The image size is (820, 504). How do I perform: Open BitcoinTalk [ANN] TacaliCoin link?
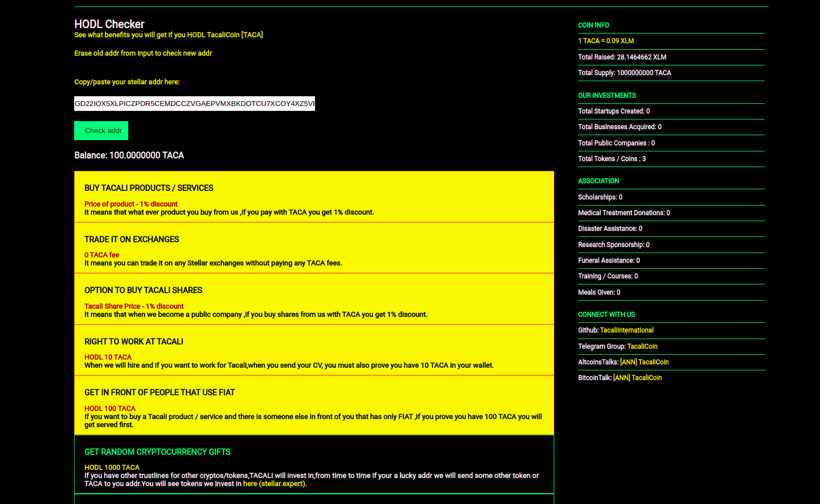(x=638, y=377)
